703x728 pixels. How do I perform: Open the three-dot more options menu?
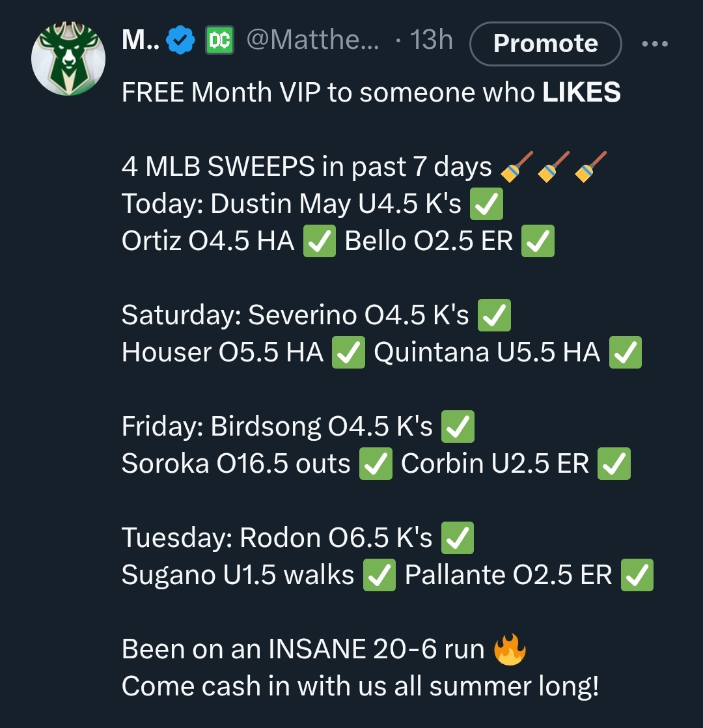coord(655,44)
